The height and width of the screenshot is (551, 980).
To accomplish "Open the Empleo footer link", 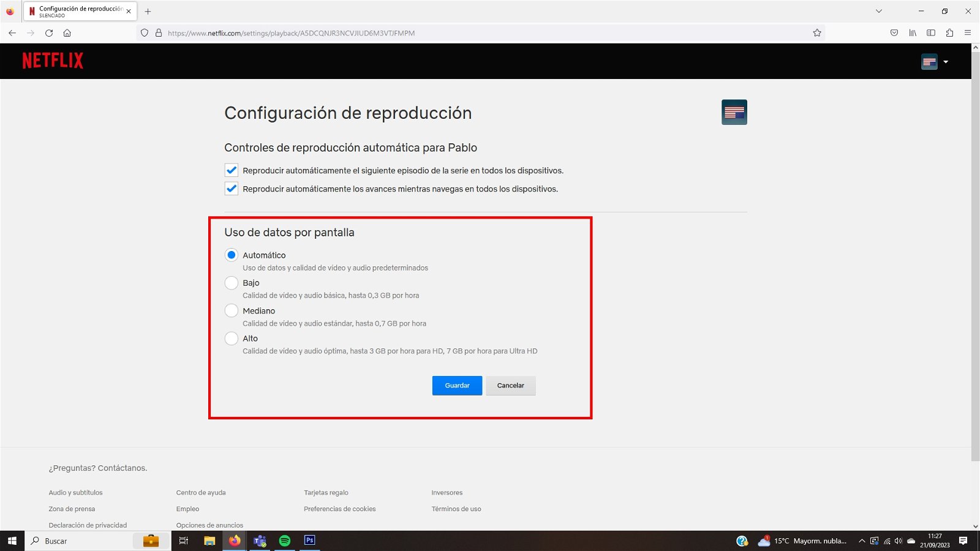I will [x=188, y=509].
